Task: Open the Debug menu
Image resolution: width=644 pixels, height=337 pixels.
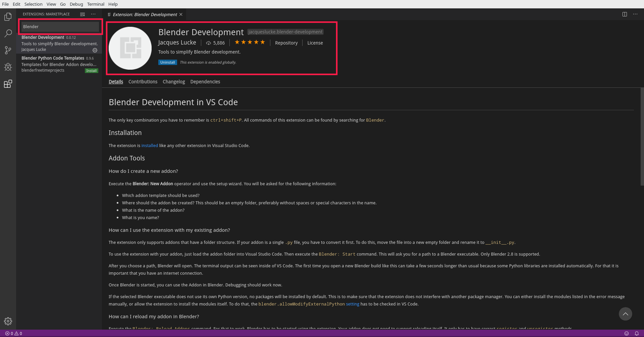Action: [x=76, y=4]
